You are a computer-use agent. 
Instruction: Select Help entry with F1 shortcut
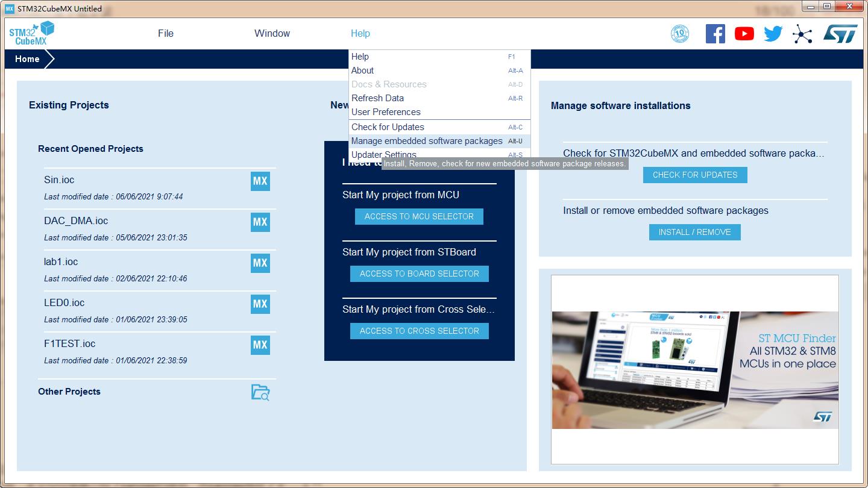point(439,57)
